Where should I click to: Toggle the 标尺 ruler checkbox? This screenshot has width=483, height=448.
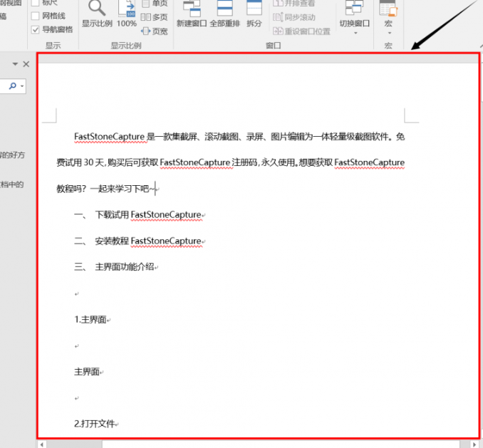click(36, 3)
